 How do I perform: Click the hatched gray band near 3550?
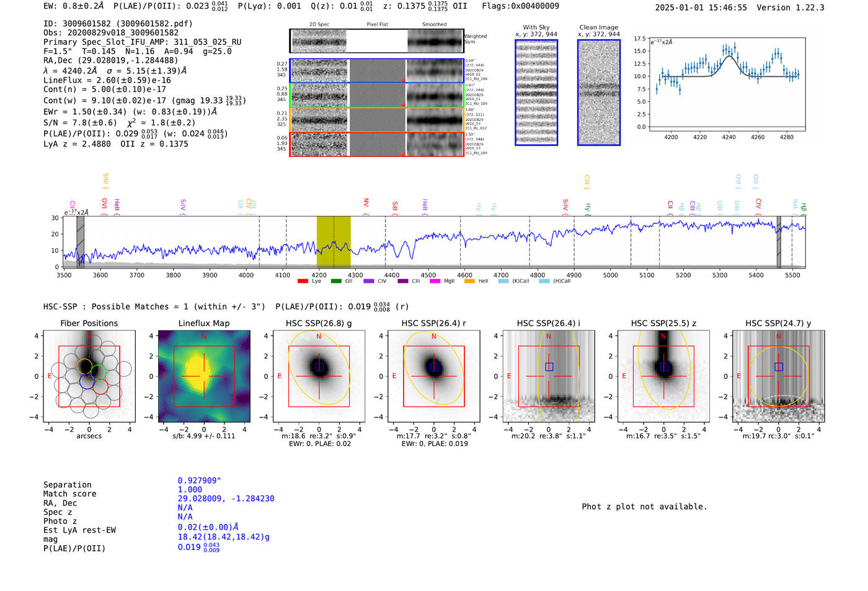(80, 242)
